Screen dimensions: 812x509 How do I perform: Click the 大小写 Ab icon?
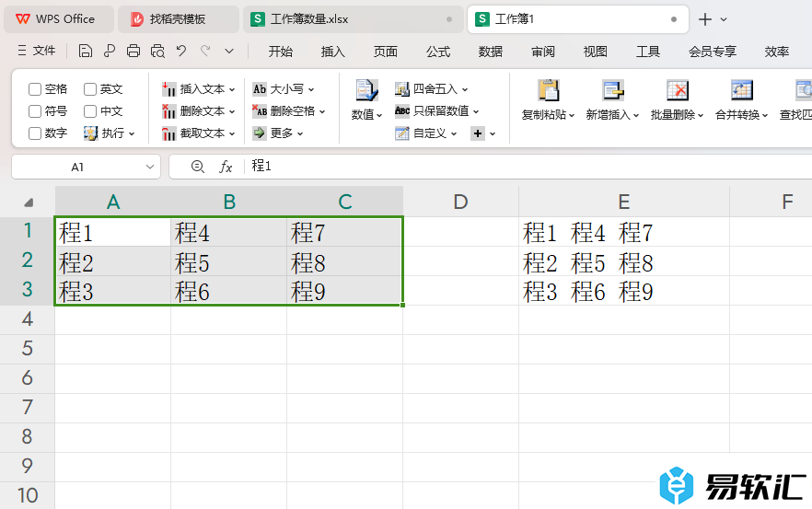tap(260, 89)
